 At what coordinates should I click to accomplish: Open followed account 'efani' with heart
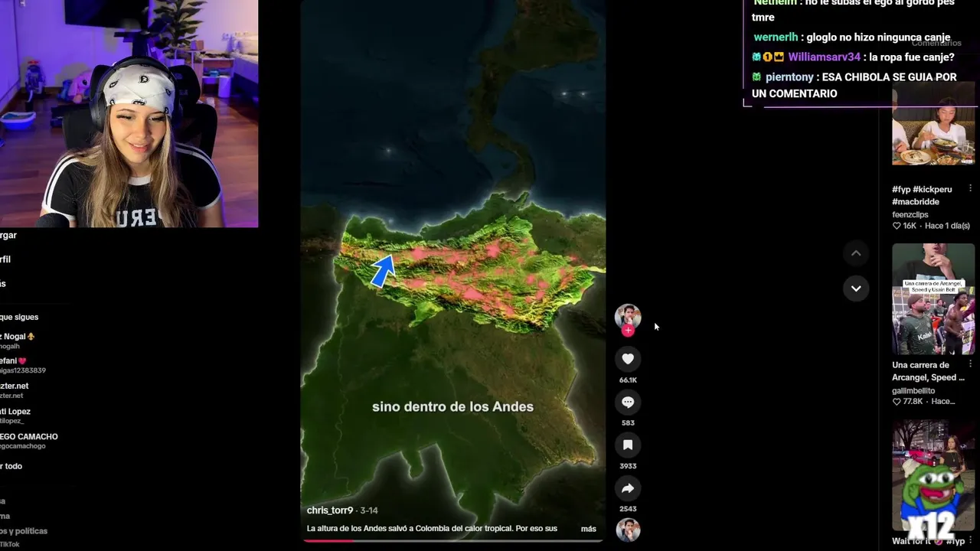coord(23,365)
